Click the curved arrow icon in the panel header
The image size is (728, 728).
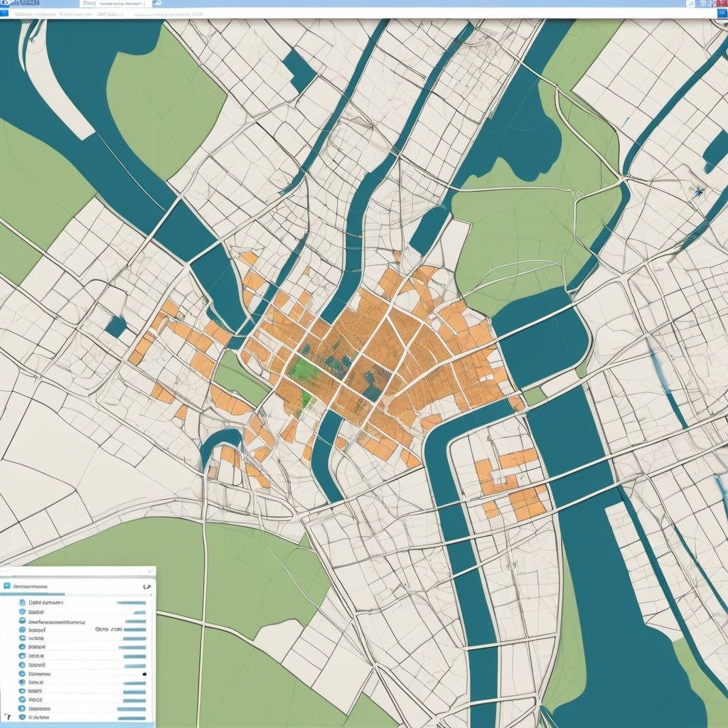pyautogui.click(x=147, y=587)
